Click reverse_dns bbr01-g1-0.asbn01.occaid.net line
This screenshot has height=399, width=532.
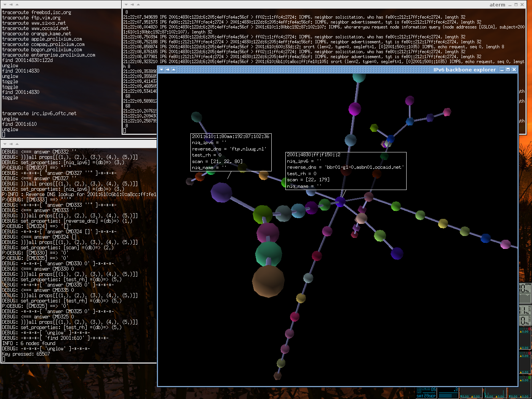[345, 167]
